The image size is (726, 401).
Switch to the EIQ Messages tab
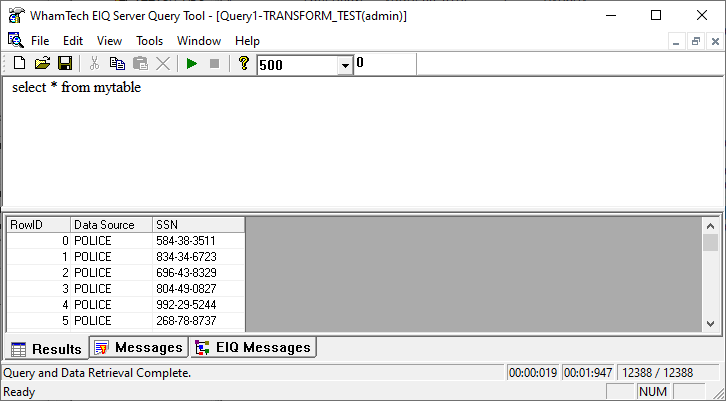253,347
